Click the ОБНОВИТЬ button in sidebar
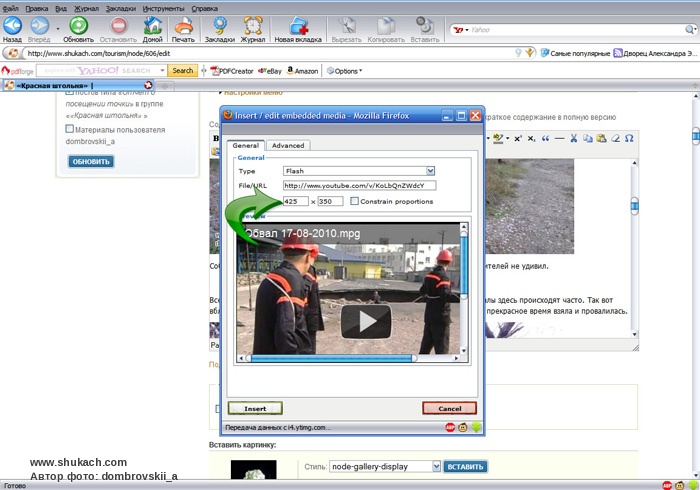Screen dimensions: 700x490 91,162
